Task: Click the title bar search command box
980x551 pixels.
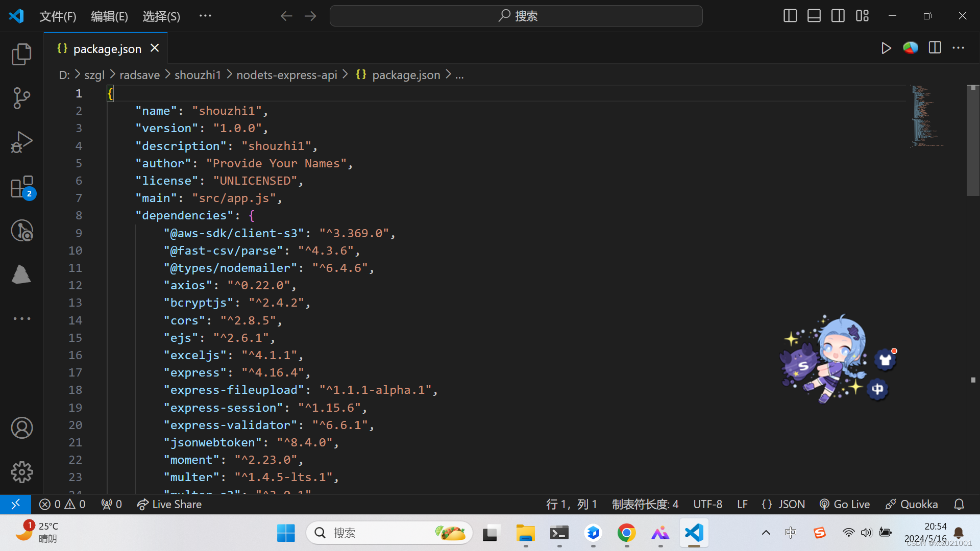Action: coord(516,16)
